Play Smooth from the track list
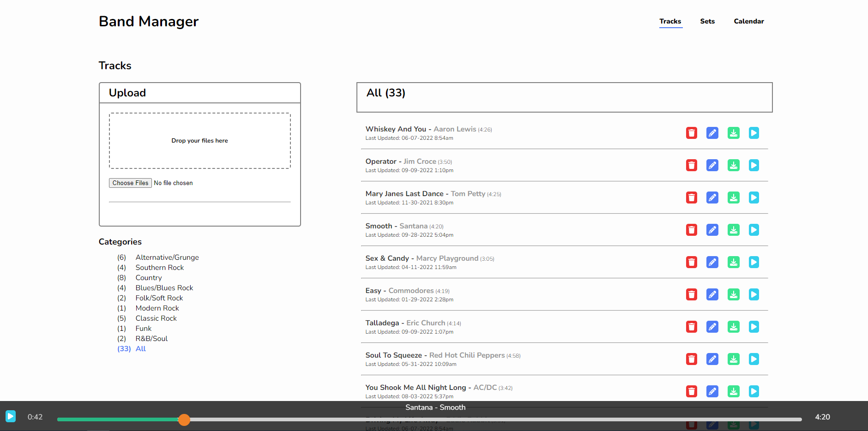The image size is (868, 431). point(754,230)
